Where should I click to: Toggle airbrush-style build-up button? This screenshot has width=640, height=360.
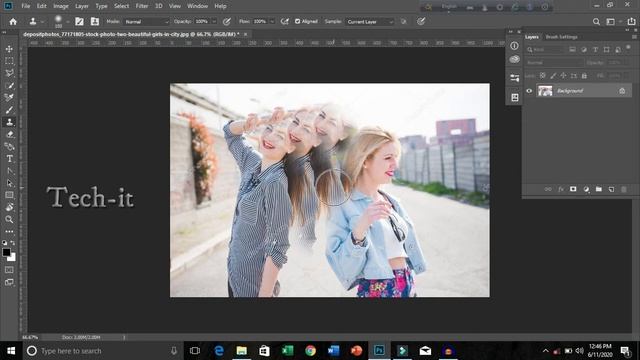[x=285, y=22]
